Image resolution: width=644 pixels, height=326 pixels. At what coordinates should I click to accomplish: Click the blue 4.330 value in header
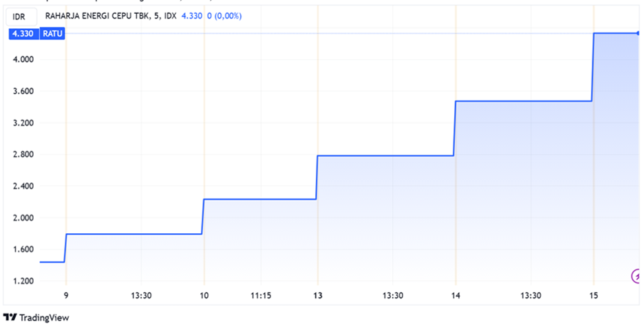[191, 17]
